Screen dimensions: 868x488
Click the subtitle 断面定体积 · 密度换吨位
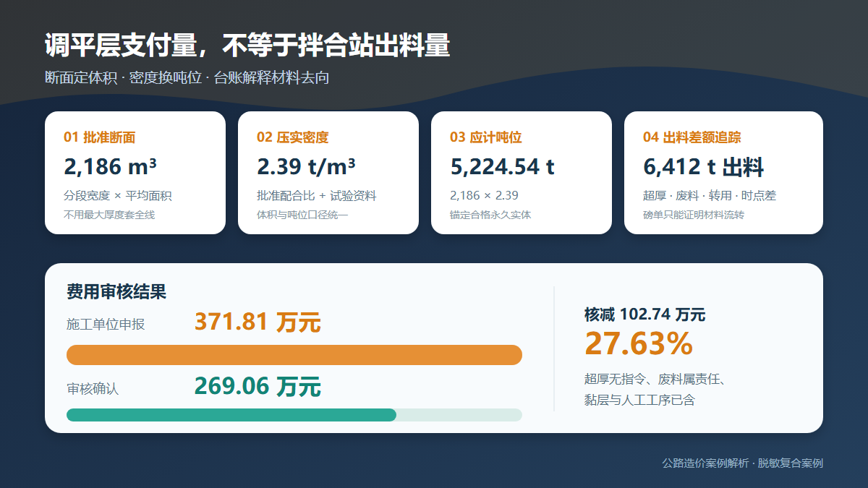tap(123, 77)
